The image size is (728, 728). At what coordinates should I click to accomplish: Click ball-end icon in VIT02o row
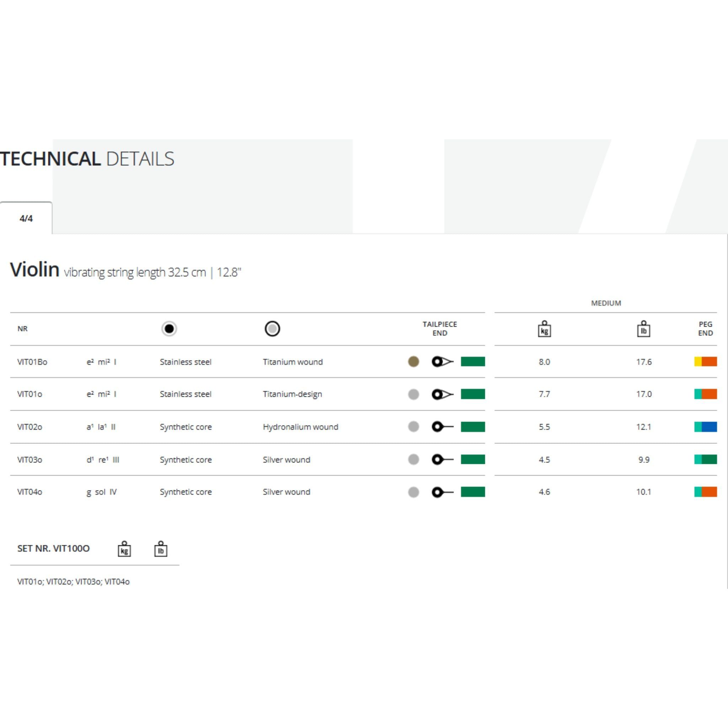point(442,427)
